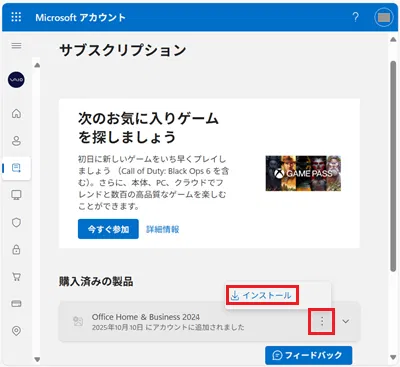Open the help question mark icon
Image resolution: width=400 pixels, height=367 pixels.
point(356,17)
